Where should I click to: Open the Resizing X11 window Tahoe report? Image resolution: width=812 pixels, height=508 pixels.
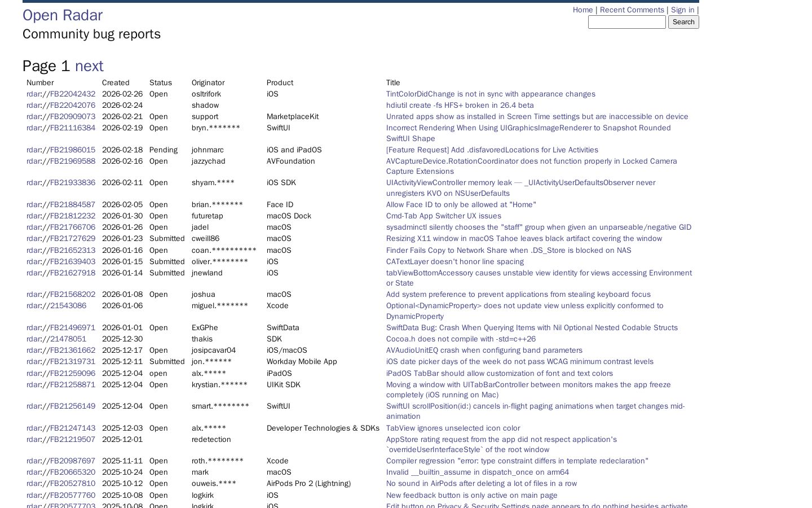(x=524, y=239)
